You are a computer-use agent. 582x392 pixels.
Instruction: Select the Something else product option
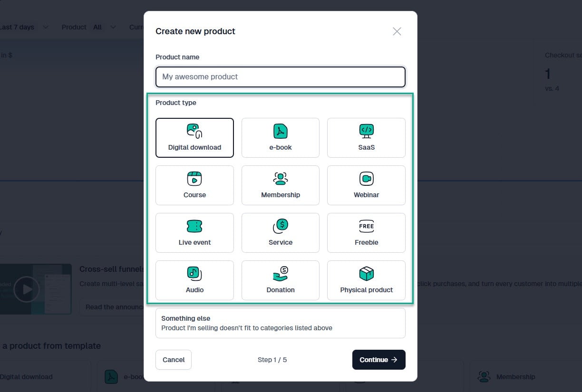281,323
